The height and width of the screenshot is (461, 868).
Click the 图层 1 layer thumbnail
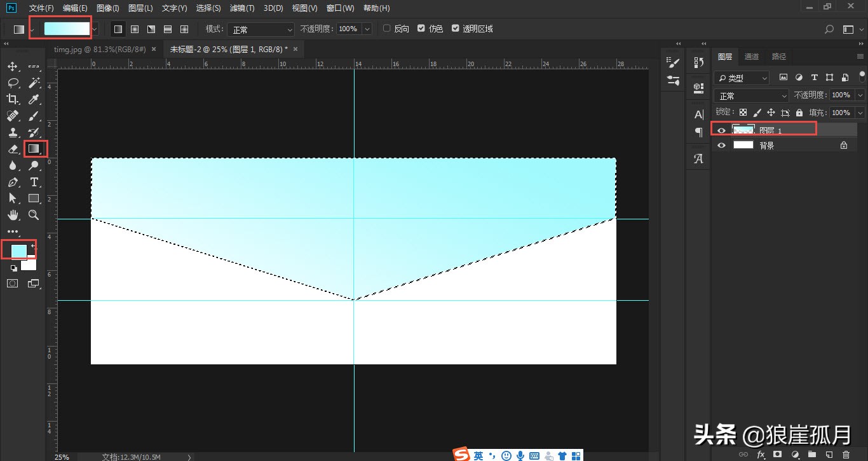pyautogui.click(x=743, y=130)
